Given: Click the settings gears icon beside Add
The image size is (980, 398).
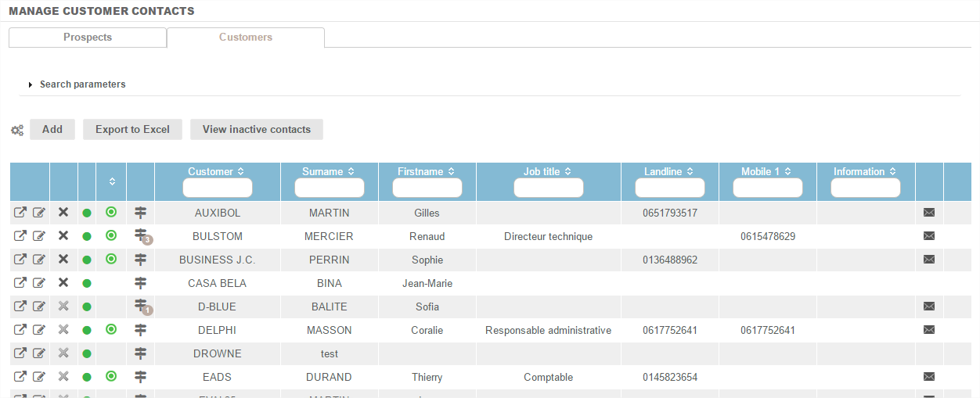Looking at the screenshot, I should [17, 130].
